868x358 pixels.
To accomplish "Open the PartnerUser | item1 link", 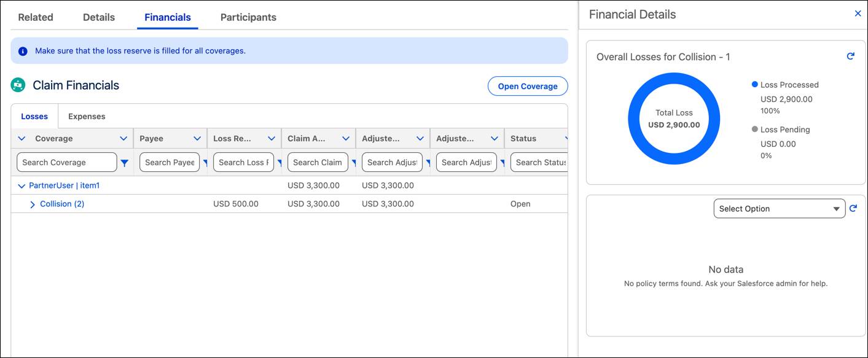I will pos(65,185).
